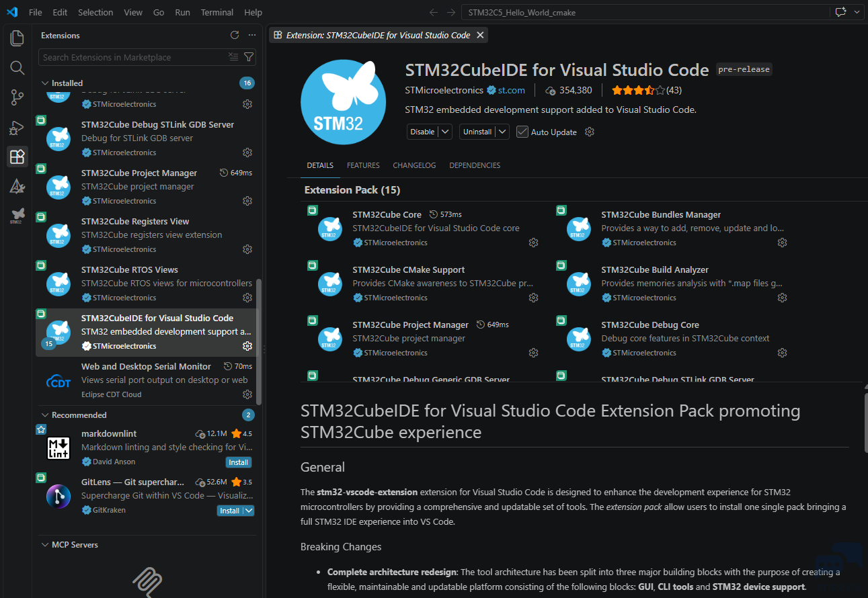
Task: Select Web and Desktop Serial Monitor extension
Action: 145,380
